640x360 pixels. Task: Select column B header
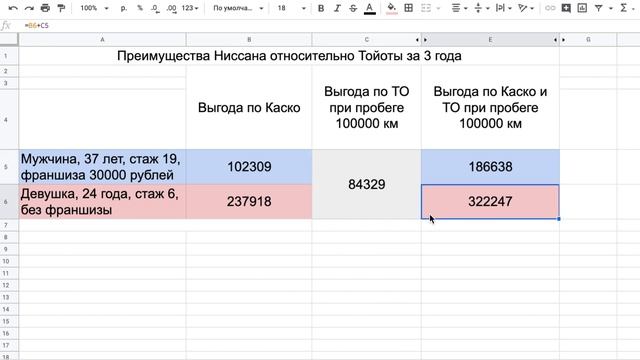tap(249, 40)
